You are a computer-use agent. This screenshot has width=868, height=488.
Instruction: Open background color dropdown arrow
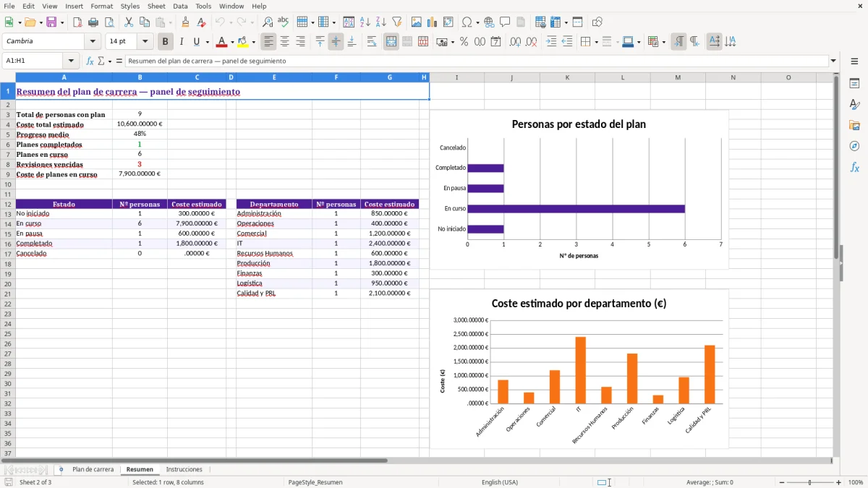point(253,42)
